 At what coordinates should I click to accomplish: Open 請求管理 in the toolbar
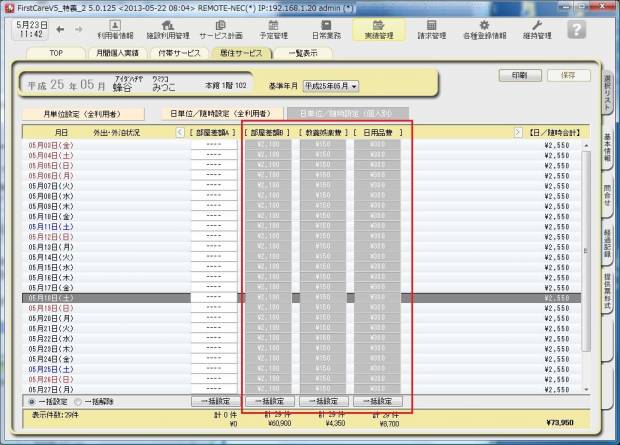tap(432, 28)
